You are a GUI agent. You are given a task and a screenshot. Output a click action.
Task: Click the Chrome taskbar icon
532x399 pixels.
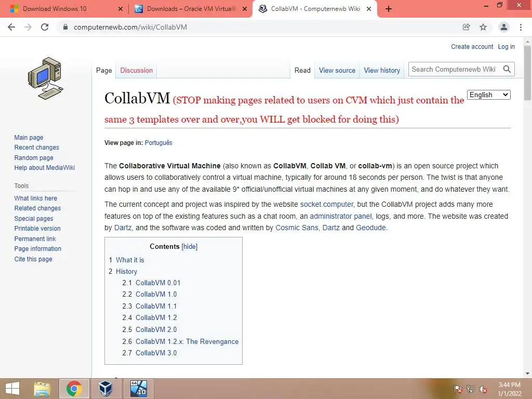point(74,389)
